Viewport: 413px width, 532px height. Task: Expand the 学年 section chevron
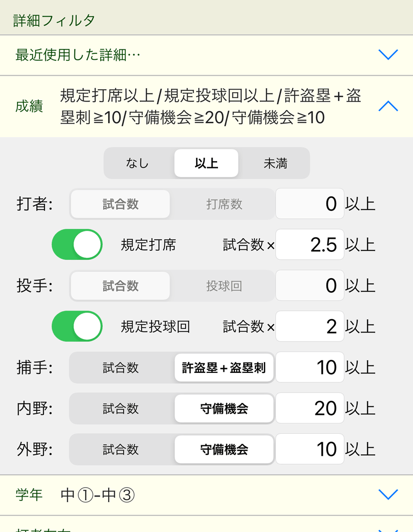tap(388, 494)
